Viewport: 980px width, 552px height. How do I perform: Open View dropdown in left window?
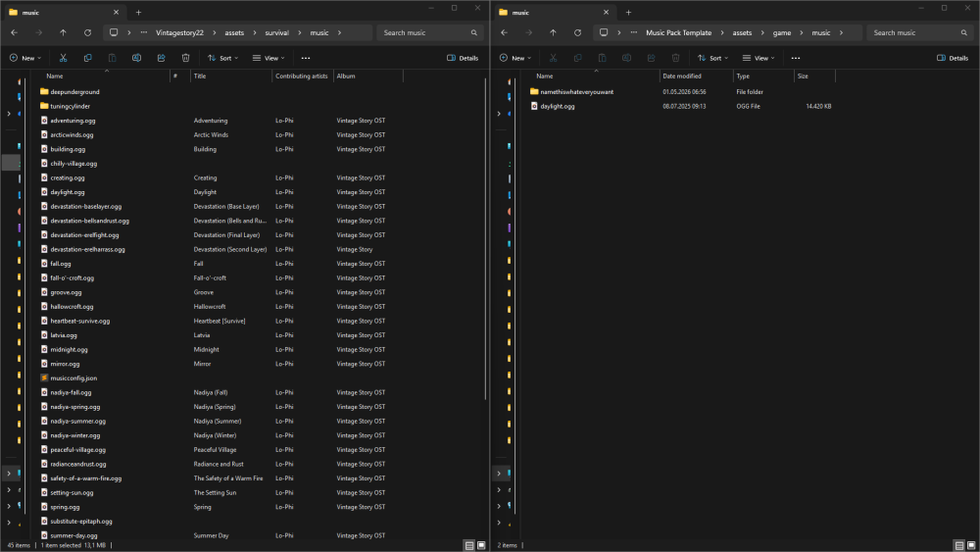pos(269,58)
